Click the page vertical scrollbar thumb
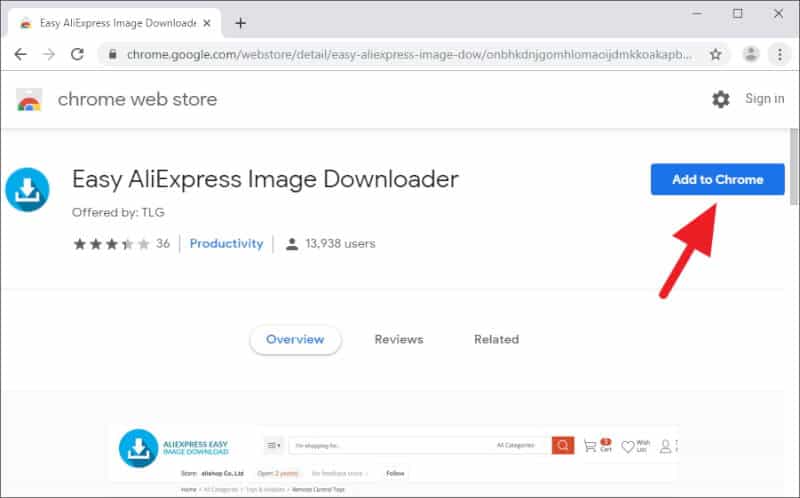 pos(794,166)
